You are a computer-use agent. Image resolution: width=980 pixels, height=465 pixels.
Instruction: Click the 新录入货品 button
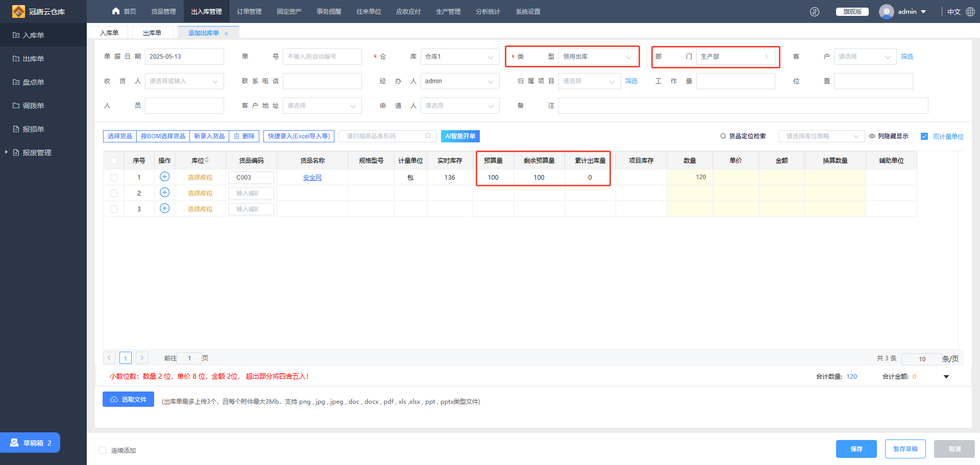209,136
